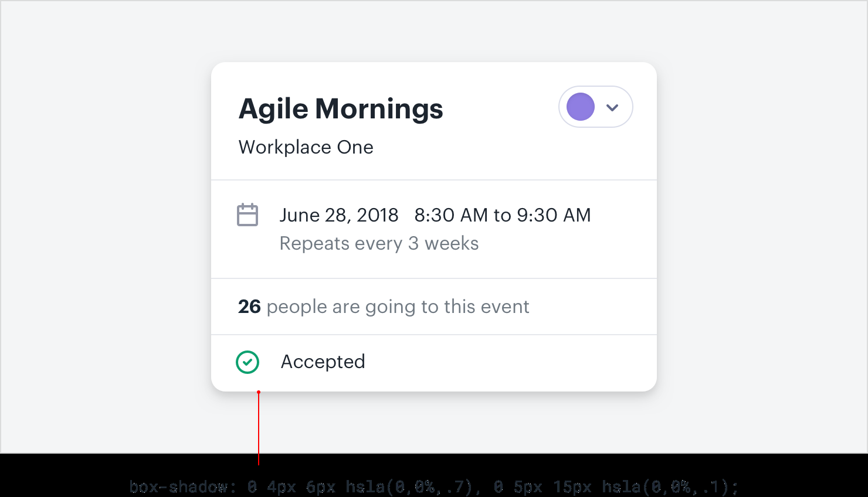Click the calendar icon
The width and height of the screenshot is (868, 497).
pyautogui.click(x=247, y=215)
